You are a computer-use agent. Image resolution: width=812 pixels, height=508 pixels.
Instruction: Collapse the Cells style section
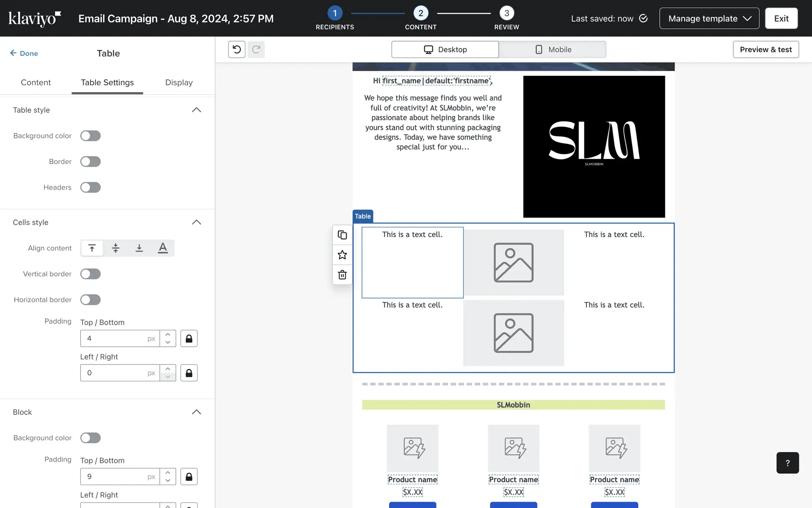(196, 223)
